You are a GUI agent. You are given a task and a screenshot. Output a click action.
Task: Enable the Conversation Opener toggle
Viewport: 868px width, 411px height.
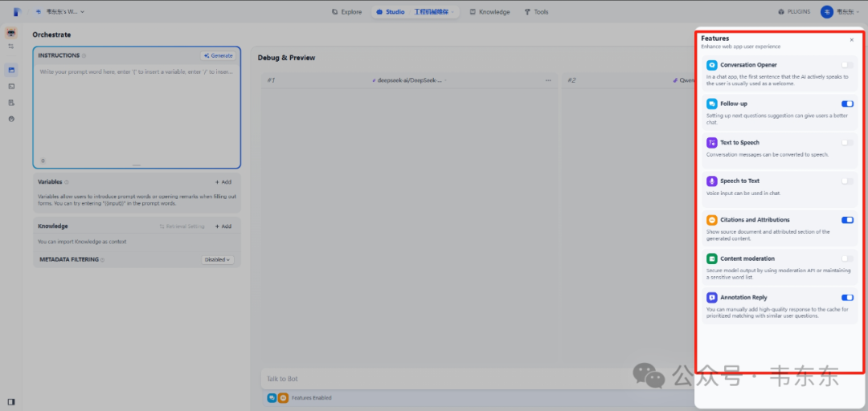click(847, 65)
